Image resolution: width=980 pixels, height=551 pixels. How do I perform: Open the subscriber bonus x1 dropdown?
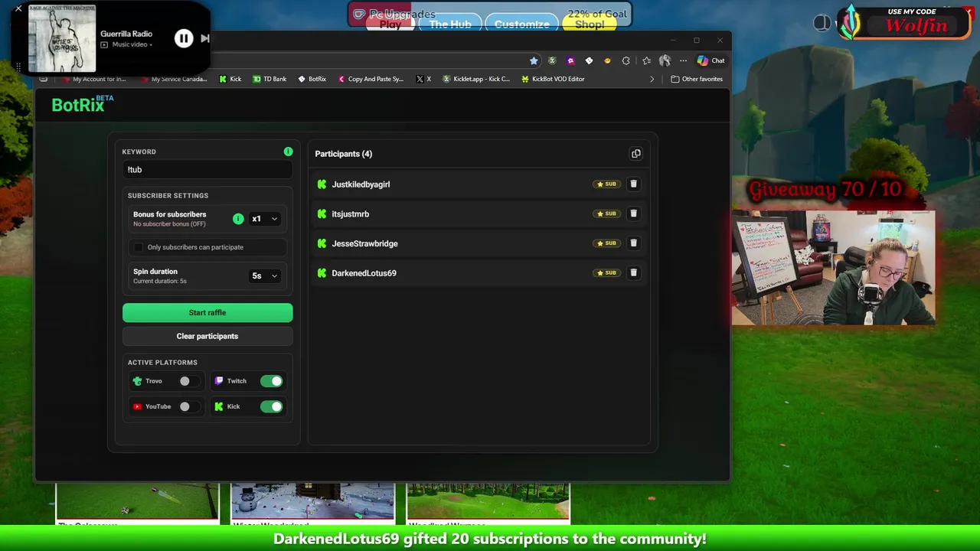[x=264, y=219]
